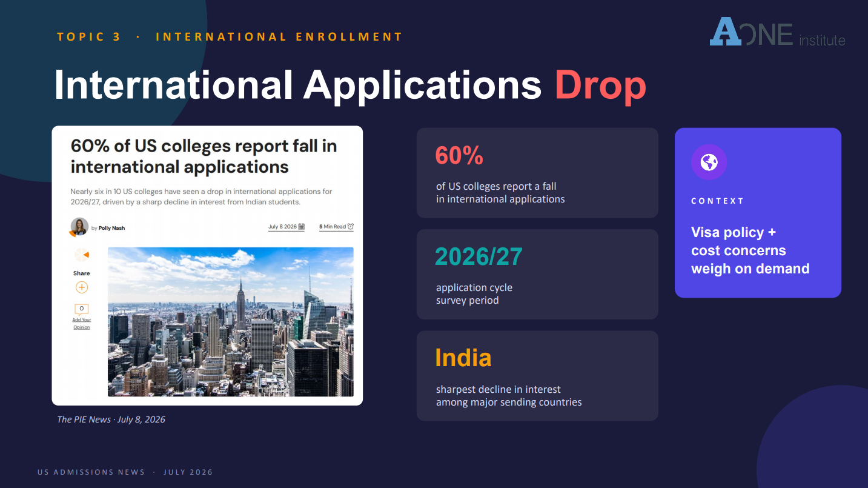Open the Add Your Opinion link
868x488 pixels.
point(82,324)
